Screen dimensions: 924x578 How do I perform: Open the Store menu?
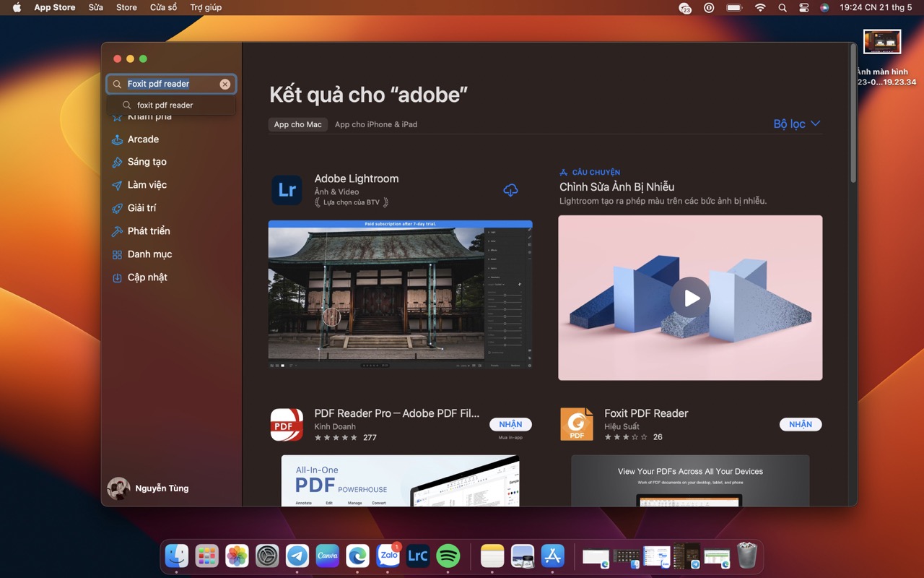tap(126, 7)
